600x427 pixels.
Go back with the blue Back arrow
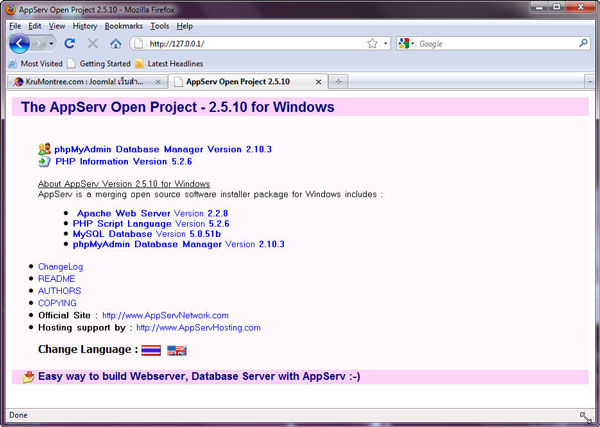coord(19,44)
